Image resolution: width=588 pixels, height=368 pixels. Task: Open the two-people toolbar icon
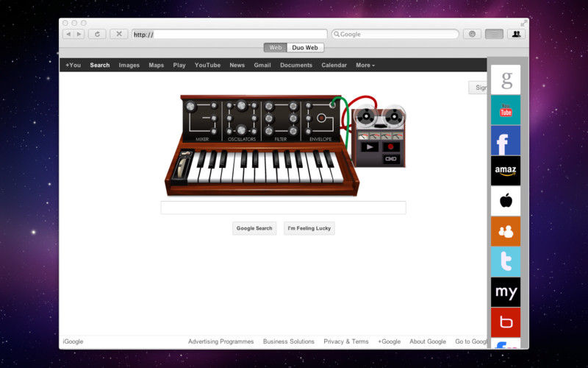pos(517,34)
